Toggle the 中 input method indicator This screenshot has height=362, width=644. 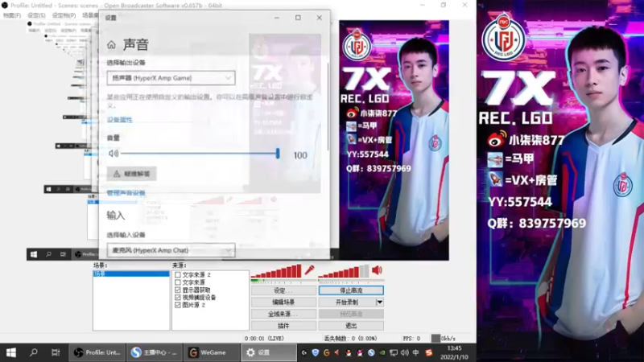coord(415,352)
